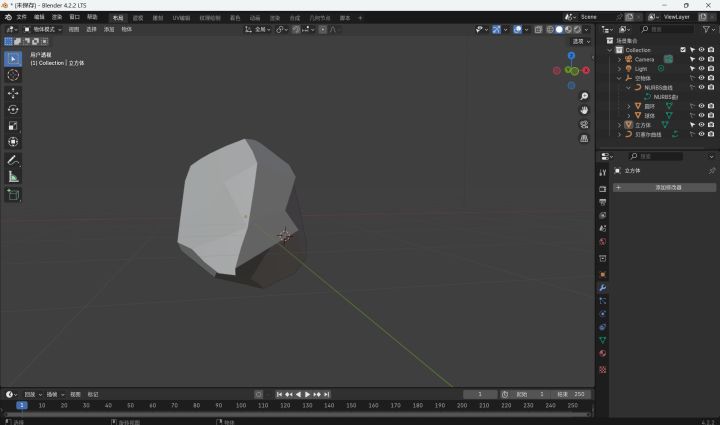Collapse the 空物体 tree item
The height and width of the screenshot is (425, 720).
(x=621, y=78)
